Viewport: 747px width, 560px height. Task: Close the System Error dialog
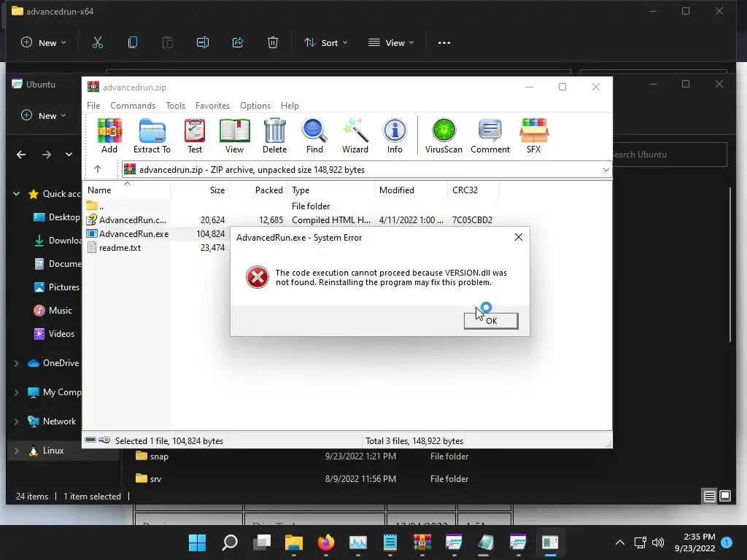519,237
